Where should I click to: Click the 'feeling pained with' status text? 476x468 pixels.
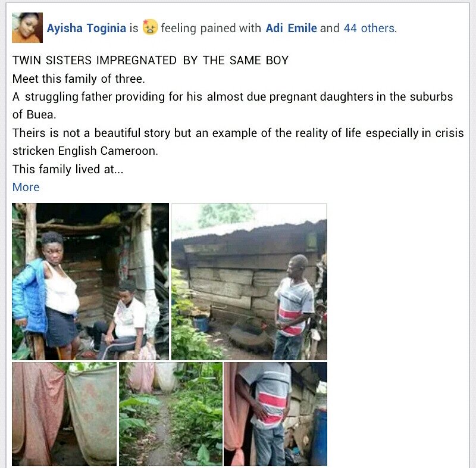pyautogui.click(x=211, y=28)
